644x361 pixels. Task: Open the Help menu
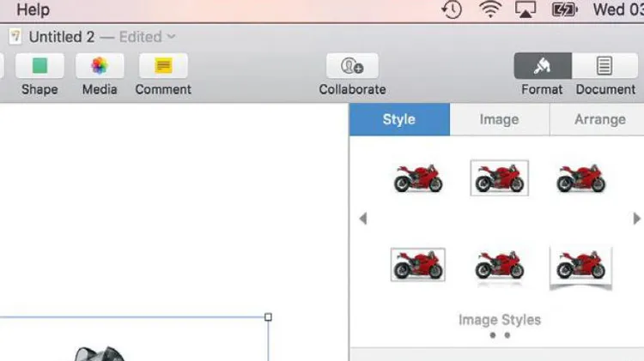(x=33, y=9)
